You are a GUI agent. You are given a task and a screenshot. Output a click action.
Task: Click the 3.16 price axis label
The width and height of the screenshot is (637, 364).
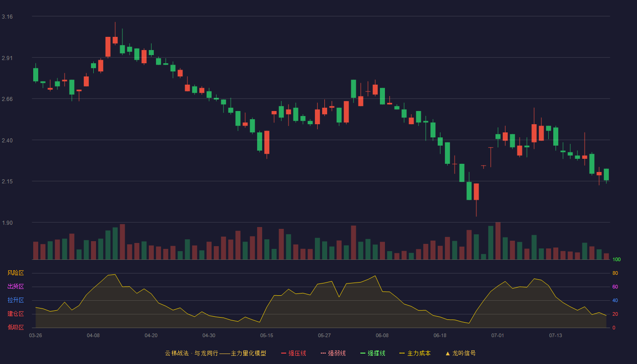7,17
